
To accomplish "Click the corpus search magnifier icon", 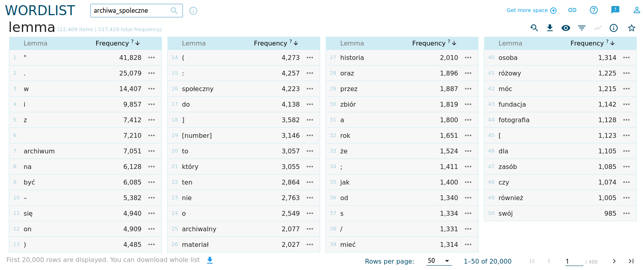I will [x=174, y=10].
